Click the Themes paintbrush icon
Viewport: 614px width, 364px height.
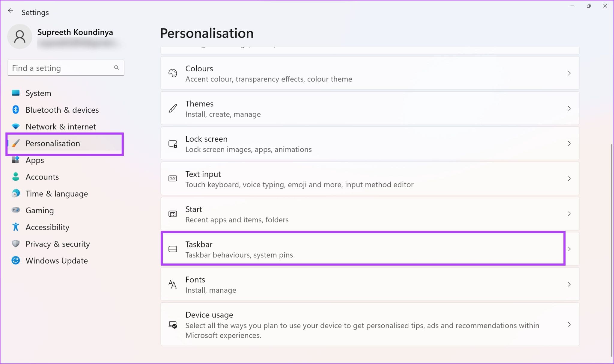pos(173,108)
